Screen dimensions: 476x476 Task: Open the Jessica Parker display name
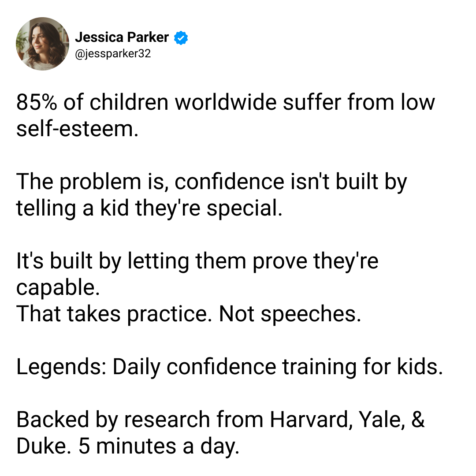click(122, 37)
